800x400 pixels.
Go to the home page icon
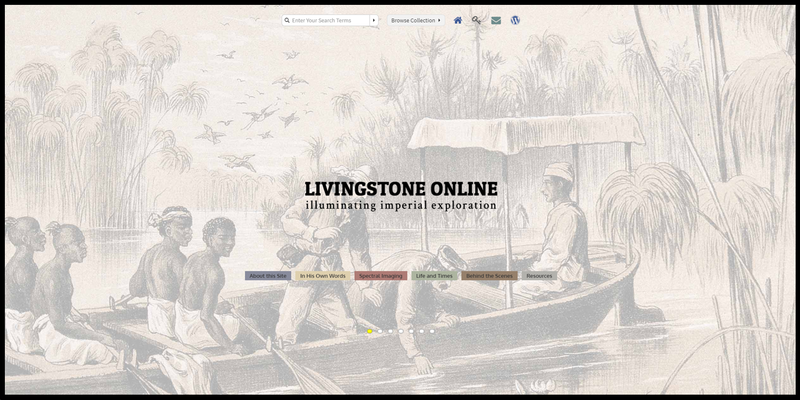pos(458,20)
